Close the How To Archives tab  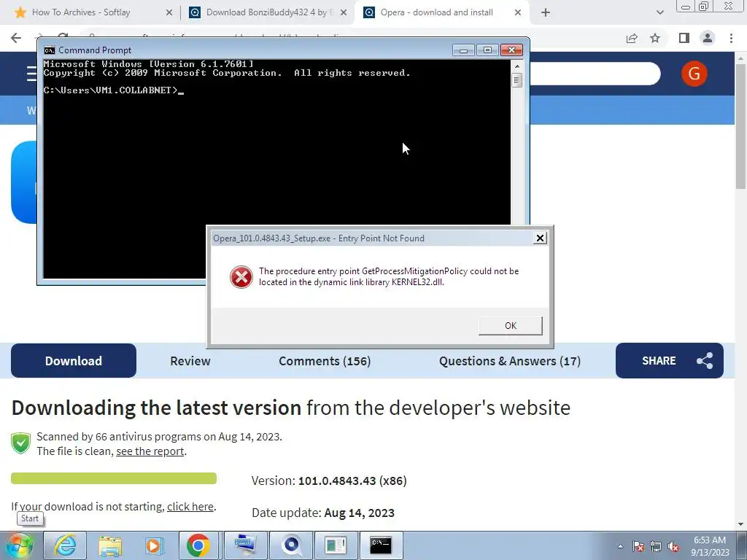[169, 13]
